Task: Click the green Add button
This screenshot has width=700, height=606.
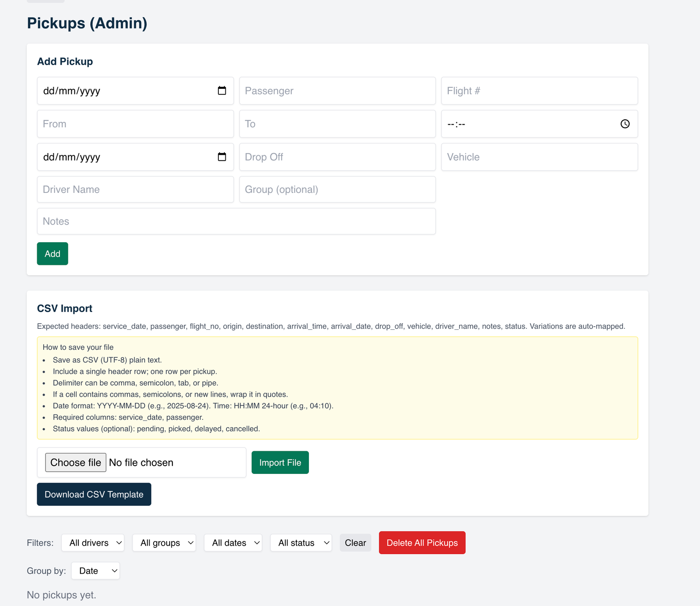Action: pyautogui.click(x=52, y=254)
